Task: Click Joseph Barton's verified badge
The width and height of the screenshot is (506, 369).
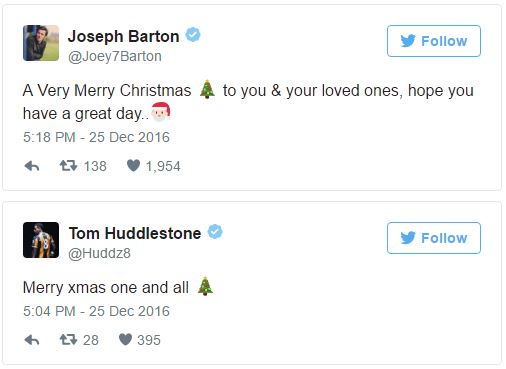Action: click(x=193, y=35)
